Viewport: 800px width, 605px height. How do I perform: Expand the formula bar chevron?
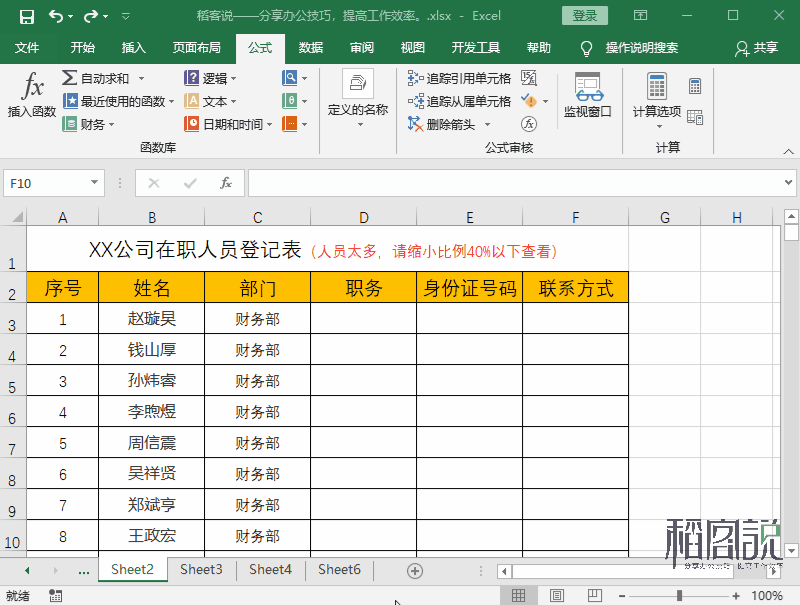[x=788, y=183]
